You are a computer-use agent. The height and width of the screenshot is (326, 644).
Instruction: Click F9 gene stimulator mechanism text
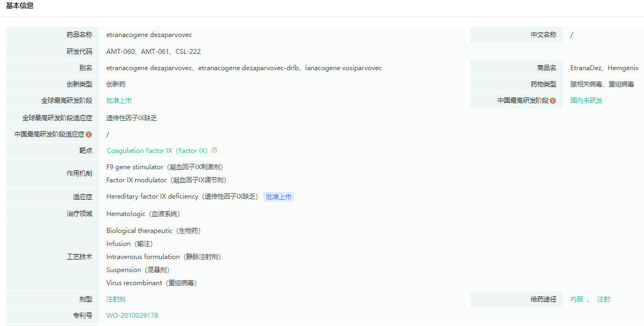165,167
